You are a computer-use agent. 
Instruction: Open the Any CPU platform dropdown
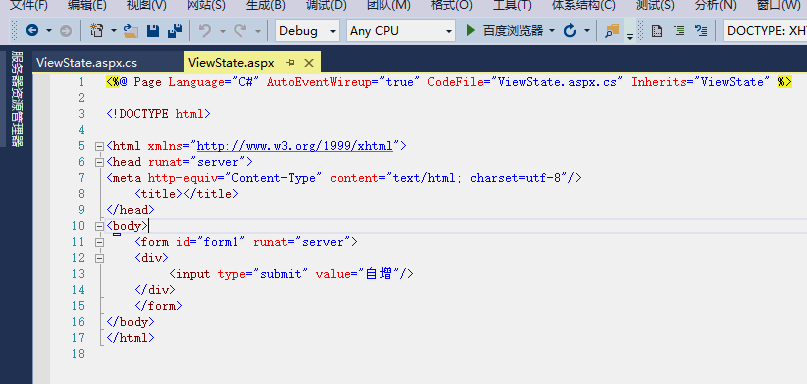(401, 31)
